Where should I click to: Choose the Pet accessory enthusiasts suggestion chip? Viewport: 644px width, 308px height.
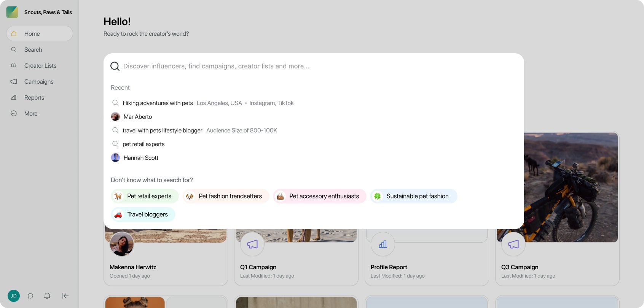pyautogui.click(x=319, y=196)
